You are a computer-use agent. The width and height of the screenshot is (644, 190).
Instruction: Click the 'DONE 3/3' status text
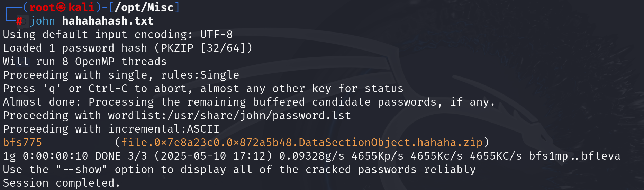click(121, 156)
